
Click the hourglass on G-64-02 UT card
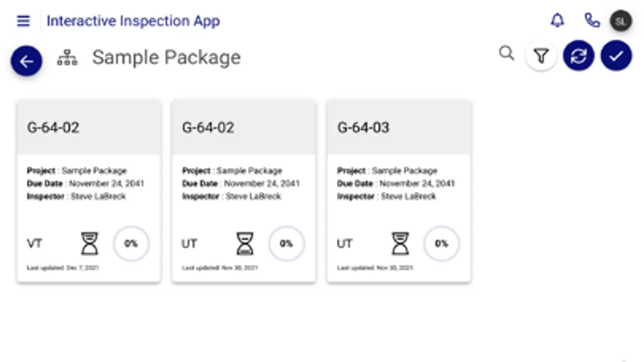tap(244, 243)
